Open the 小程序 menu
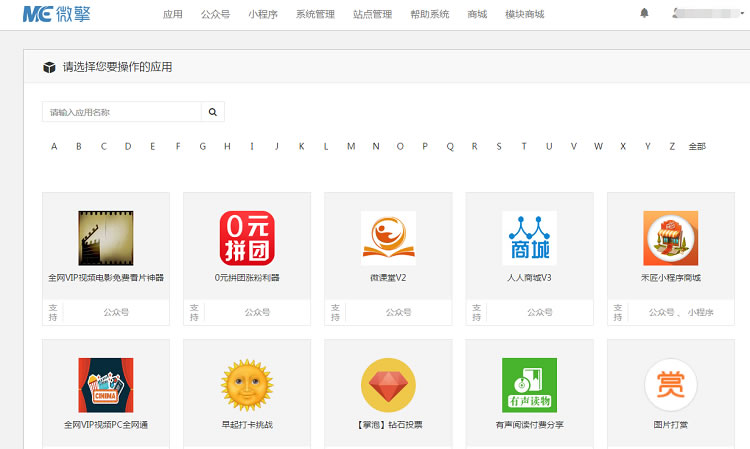750x449 pixels. click(x=263, y=14)
